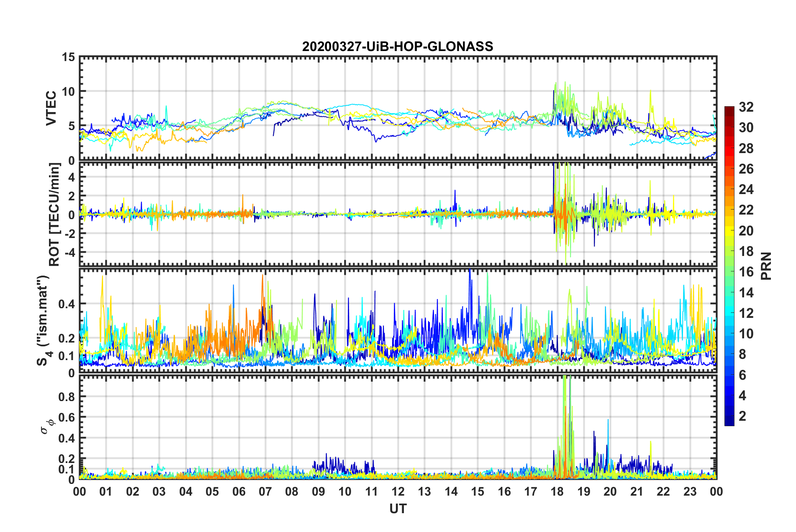This screenshot has width=796, height=532.
Task: Click S4 axis tick value 0.4
Action: [67, 304]
